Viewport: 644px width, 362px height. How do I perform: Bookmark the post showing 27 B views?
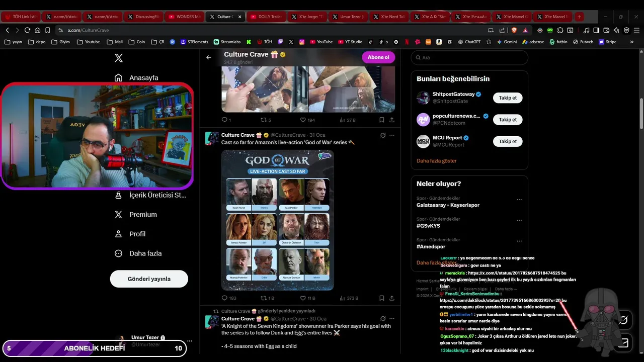click(382, 120)
